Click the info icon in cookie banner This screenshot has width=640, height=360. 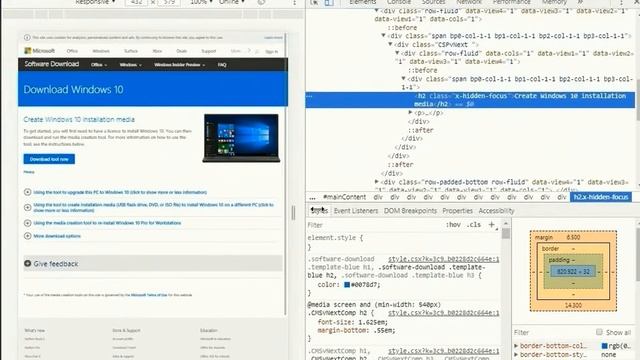[27, 38]
